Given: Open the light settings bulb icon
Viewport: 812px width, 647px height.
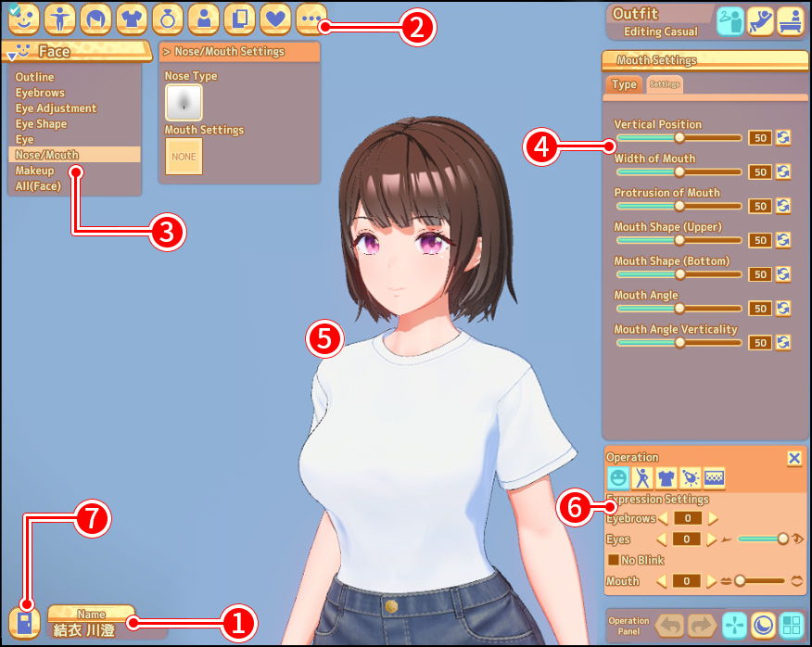Looking at the screenshot, I should point(690,478).
